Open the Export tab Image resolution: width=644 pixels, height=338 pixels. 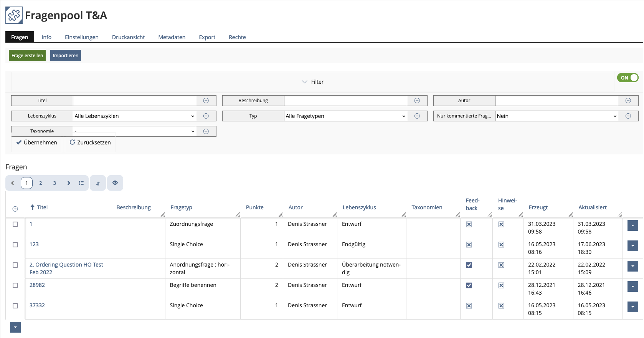coord(207,37)
